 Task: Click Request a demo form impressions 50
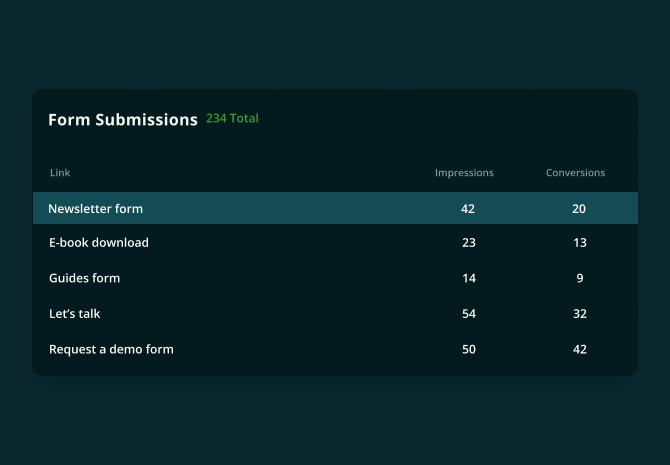coord(469,349)
